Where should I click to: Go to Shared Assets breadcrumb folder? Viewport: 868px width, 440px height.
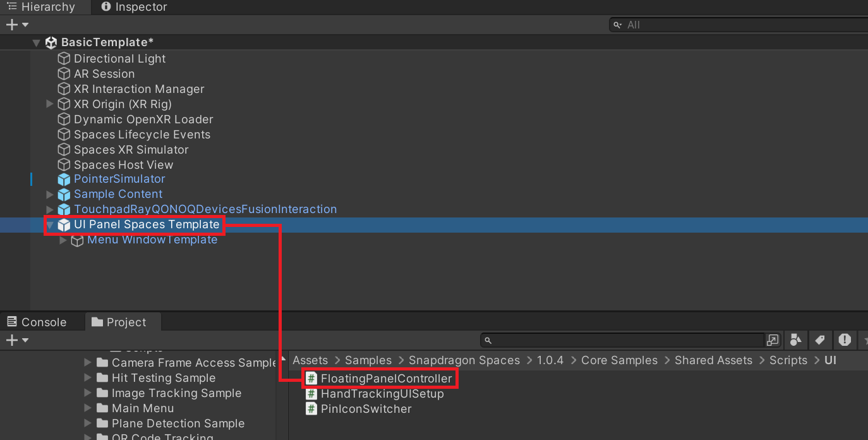713,360
